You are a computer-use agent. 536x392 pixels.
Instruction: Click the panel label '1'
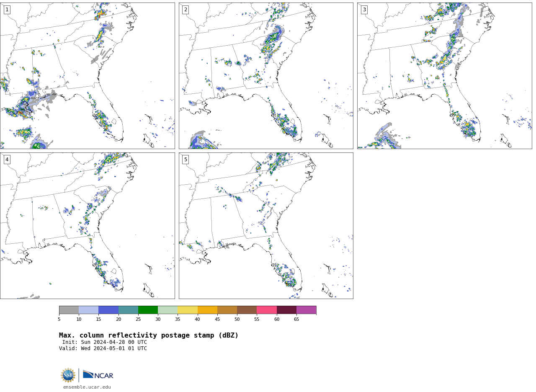tap(7, 10)
